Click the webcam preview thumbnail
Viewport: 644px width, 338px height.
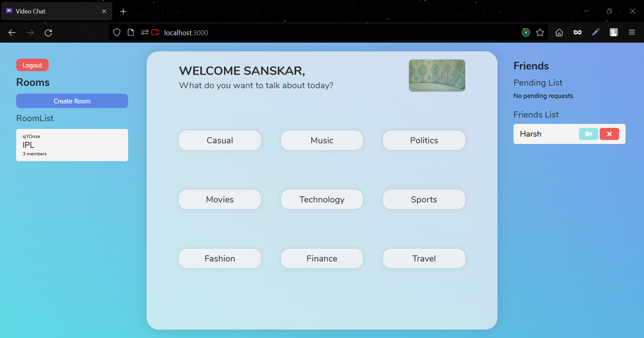tap(437, 76)
